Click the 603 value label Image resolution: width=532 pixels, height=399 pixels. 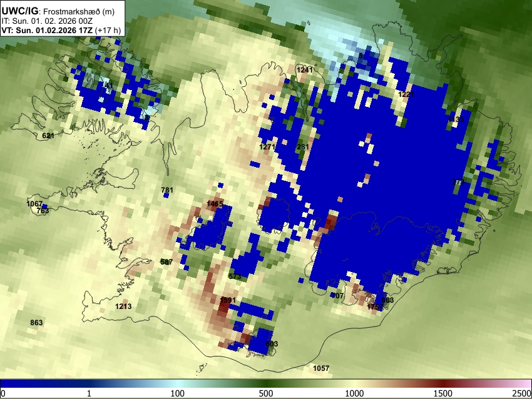click(x=272, y=344)
